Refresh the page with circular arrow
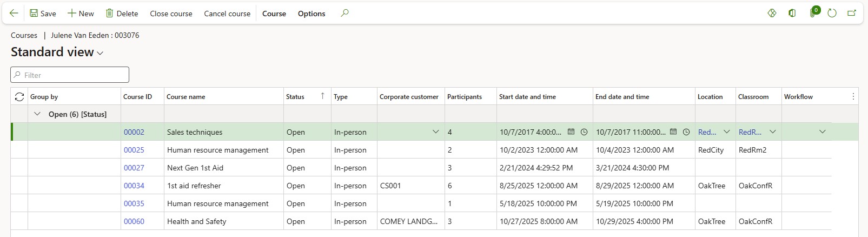 [x=832, y=14]
